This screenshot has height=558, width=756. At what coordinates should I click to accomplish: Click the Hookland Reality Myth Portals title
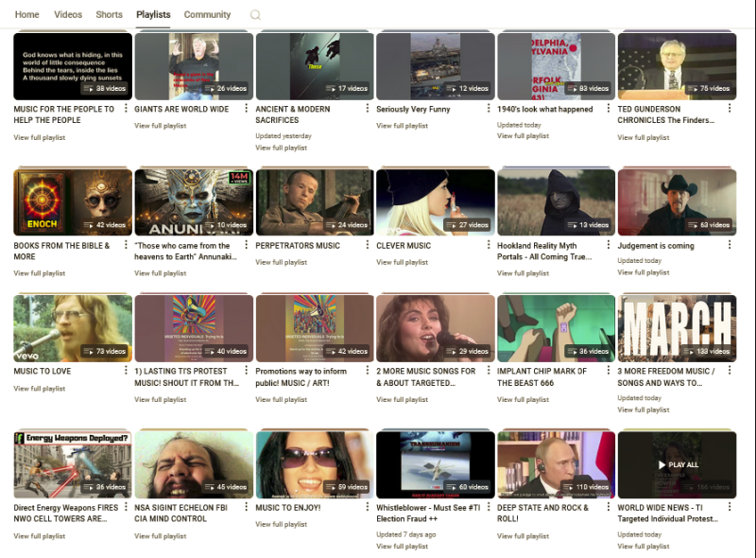click(544, 251)
